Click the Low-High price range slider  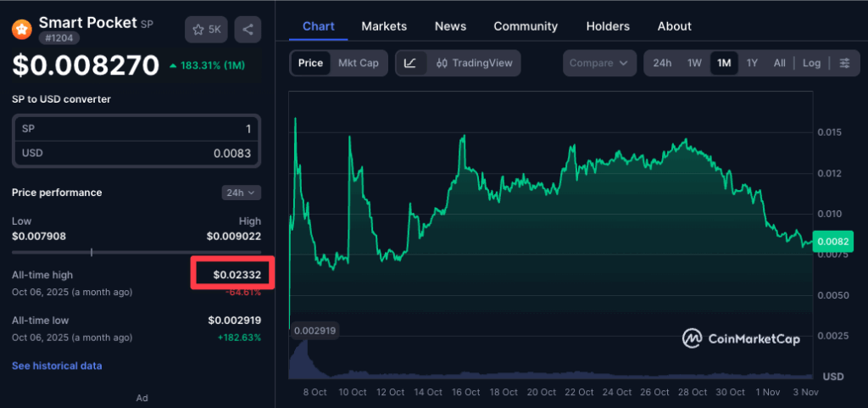[136, 252]
